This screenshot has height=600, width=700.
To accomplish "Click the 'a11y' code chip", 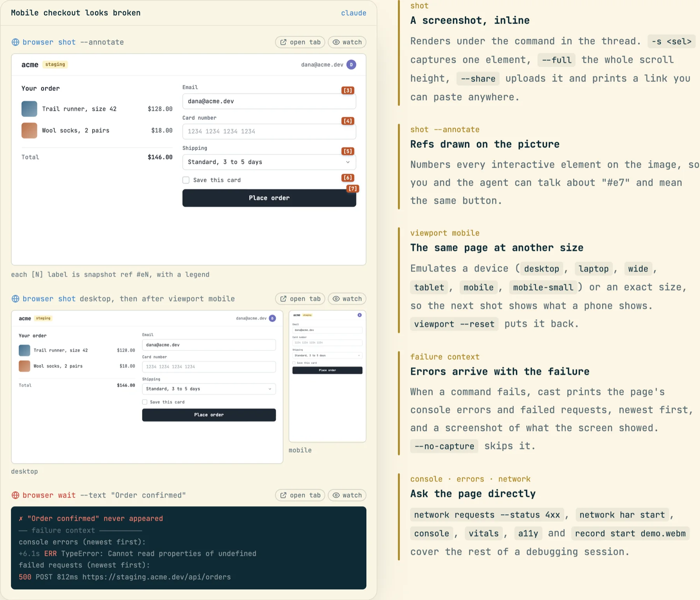I will coord(528,534).
